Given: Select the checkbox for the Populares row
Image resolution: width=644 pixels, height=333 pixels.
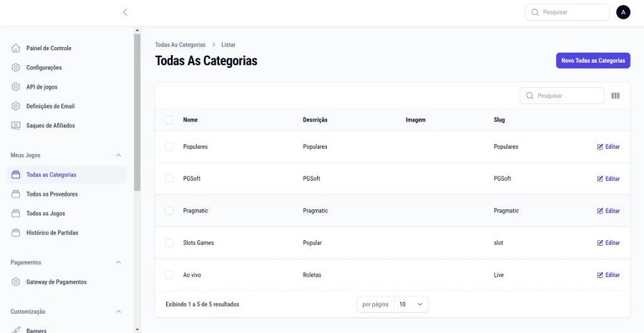Looking at the screenshot, I should [169, 146].
